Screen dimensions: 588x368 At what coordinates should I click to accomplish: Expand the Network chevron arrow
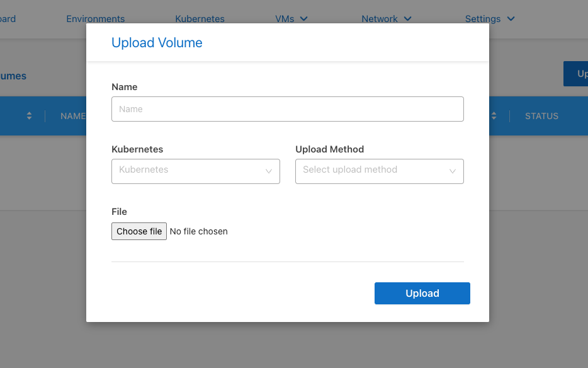tap(407, 19)
